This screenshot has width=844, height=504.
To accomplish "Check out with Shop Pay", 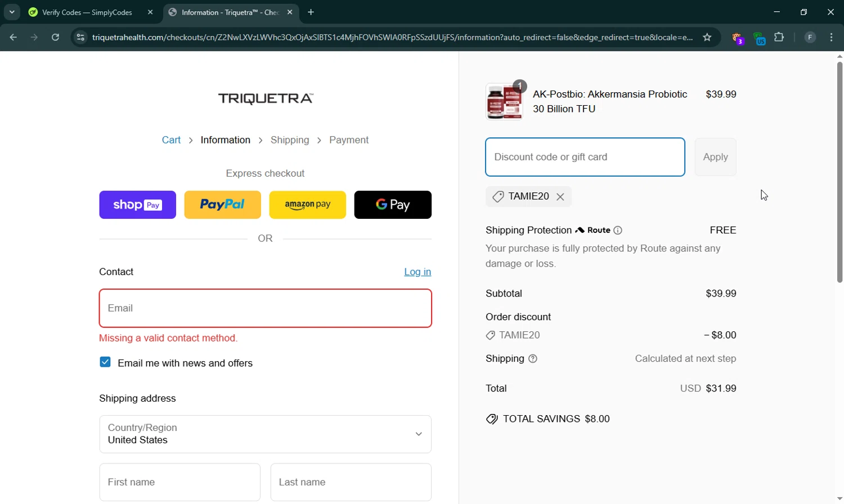I will click(137, 205).
